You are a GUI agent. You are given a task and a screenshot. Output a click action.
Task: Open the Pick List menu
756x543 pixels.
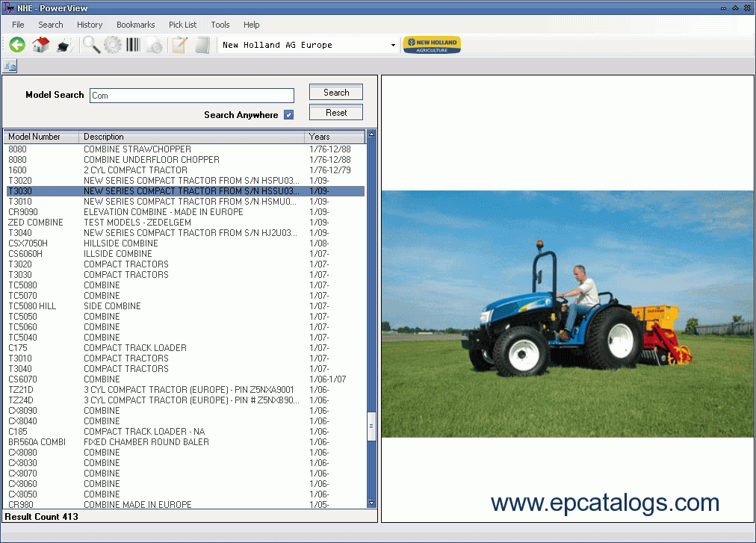[182, 25]
